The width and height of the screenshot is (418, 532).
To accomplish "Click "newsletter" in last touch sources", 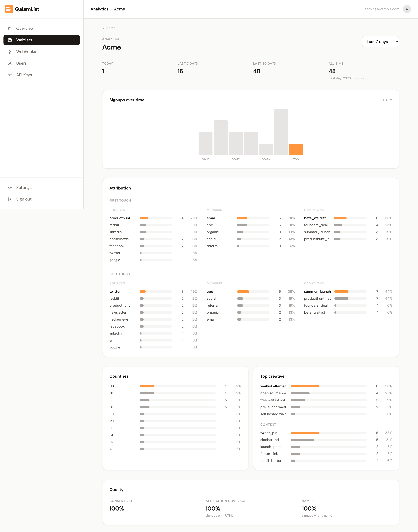I will pos(118,312).
